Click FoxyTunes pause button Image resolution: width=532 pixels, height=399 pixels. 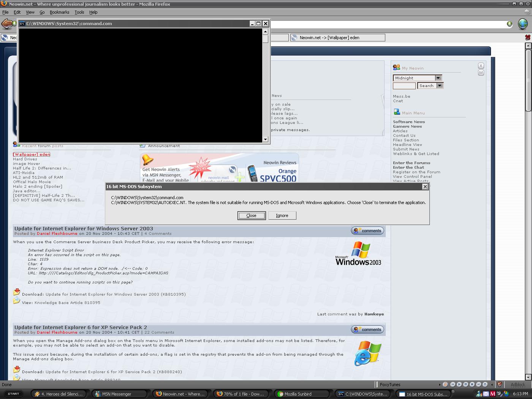coord(465,385)
